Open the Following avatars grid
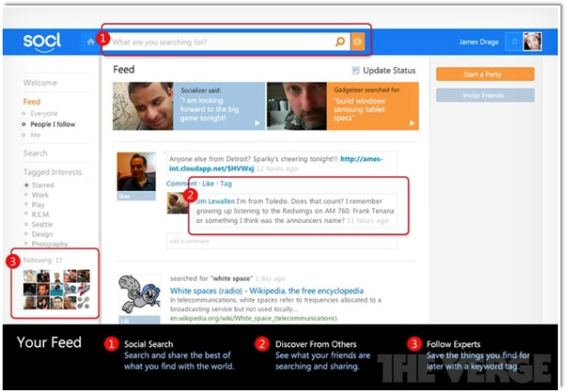This screenshot has height=392, width=566. (x=56, y=289)
